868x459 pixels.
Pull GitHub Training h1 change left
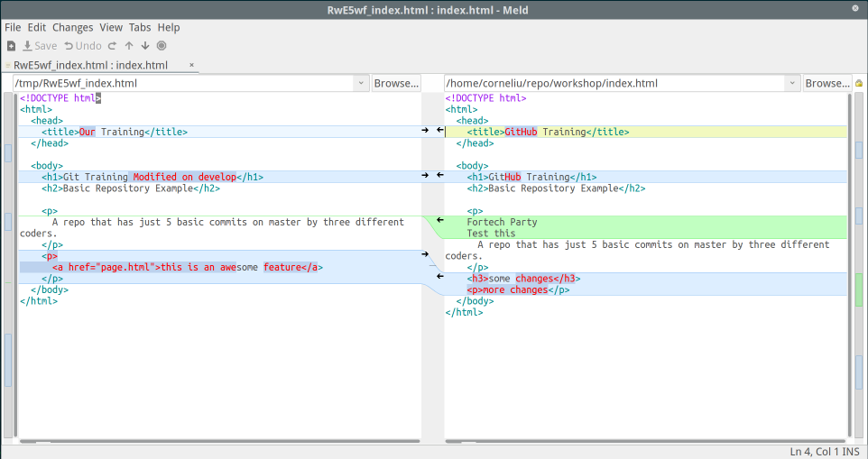pos(440,175)
